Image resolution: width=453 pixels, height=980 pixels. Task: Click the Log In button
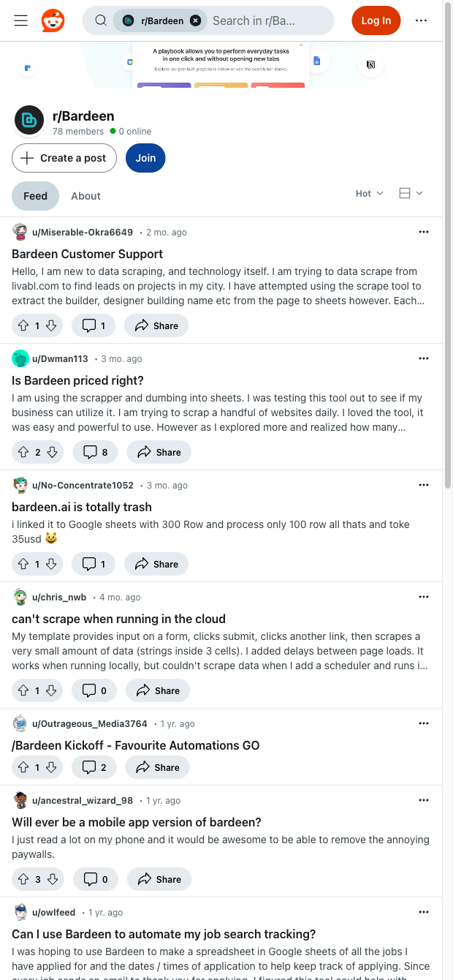pyautogui.click(x=376, y=20)
